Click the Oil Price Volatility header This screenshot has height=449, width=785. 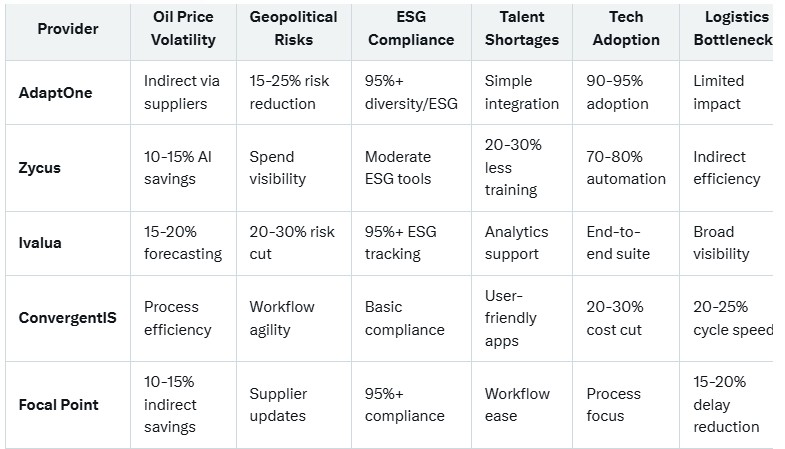(x=183, y=29)
